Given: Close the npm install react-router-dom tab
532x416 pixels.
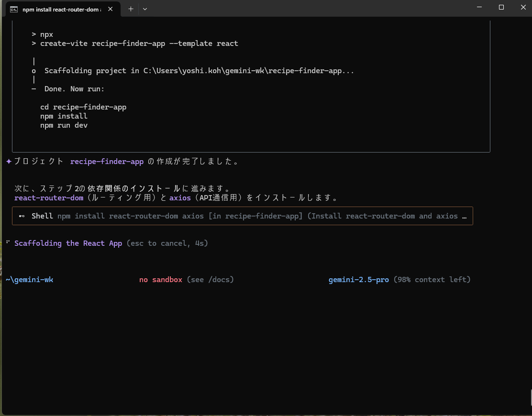Looking at the screenshot, I should click(111, 9).
